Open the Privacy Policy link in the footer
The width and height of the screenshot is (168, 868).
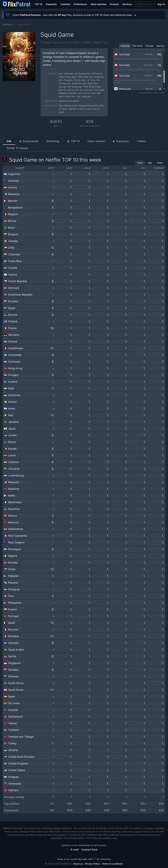pyautogui.click(x=92, y=864)
